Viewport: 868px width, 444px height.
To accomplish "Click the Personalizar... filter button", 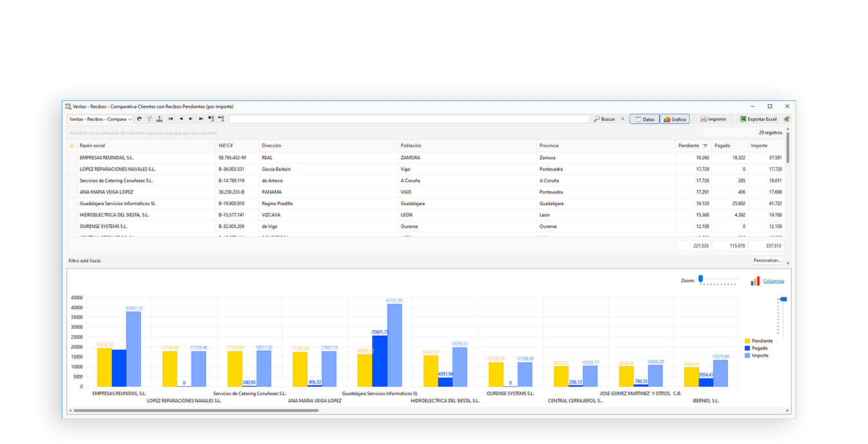I will 768,261.
